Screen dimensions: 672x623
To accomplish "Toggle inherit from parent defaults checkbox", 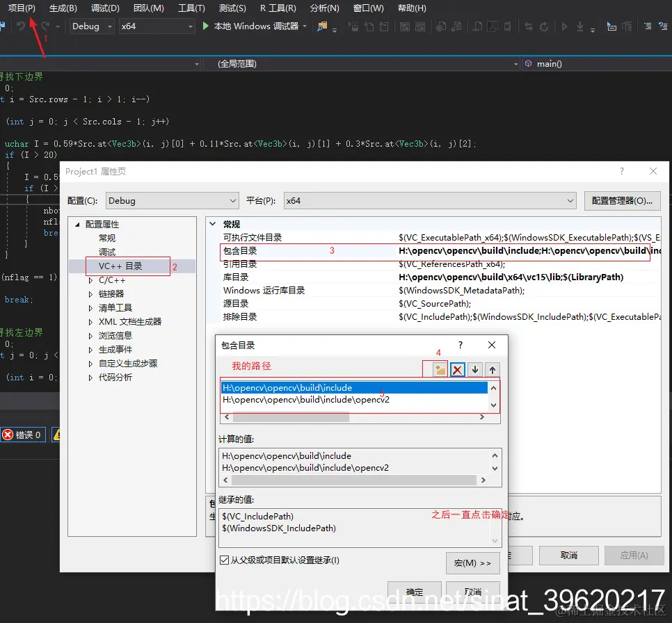I will (224, 560).
